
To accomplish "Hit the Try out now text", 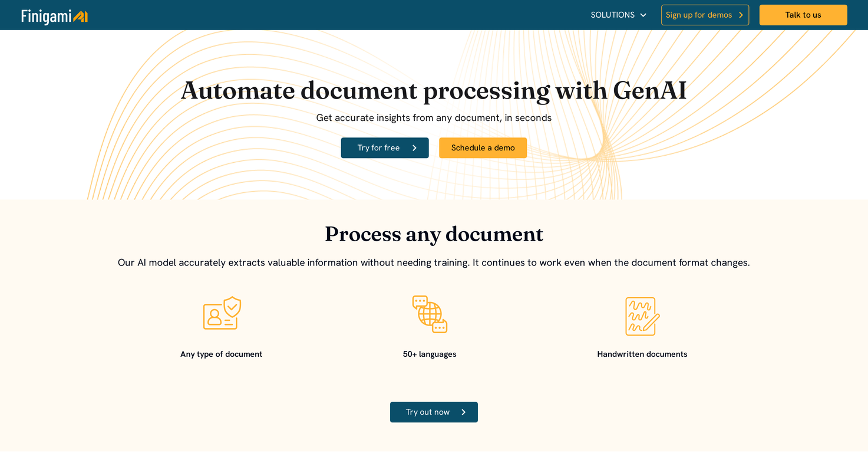I will [427, 412].
